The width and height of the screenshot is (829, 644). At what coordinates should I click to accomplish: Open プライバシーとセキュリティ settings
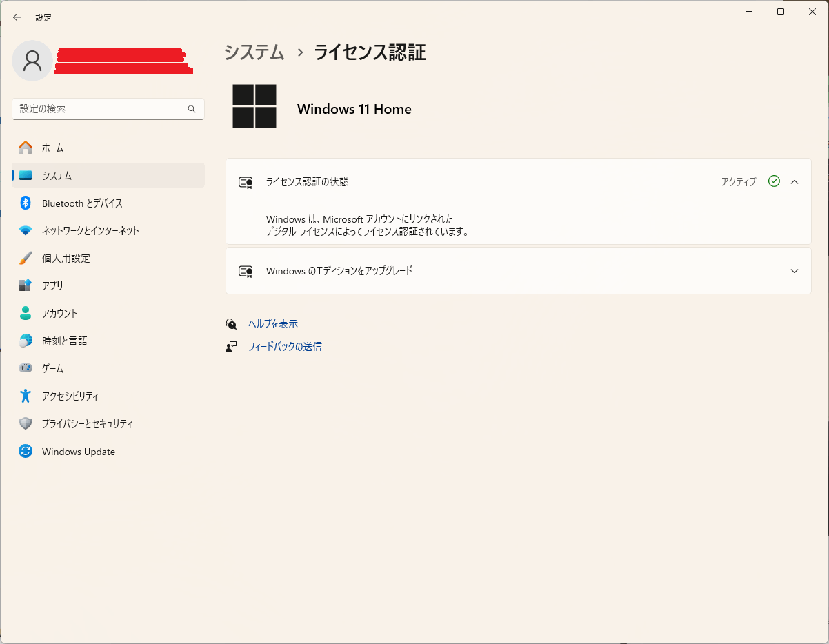coord(108,423)
